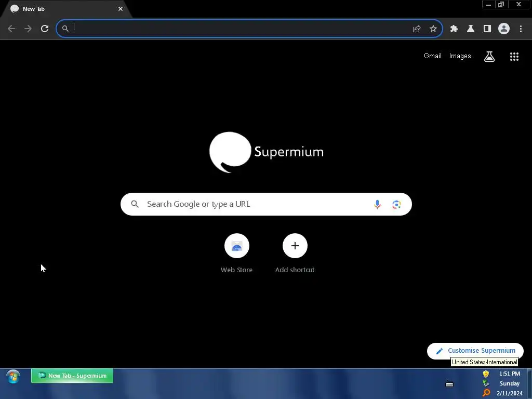
Task: Toggle the side panel icon
Action: 487,29
